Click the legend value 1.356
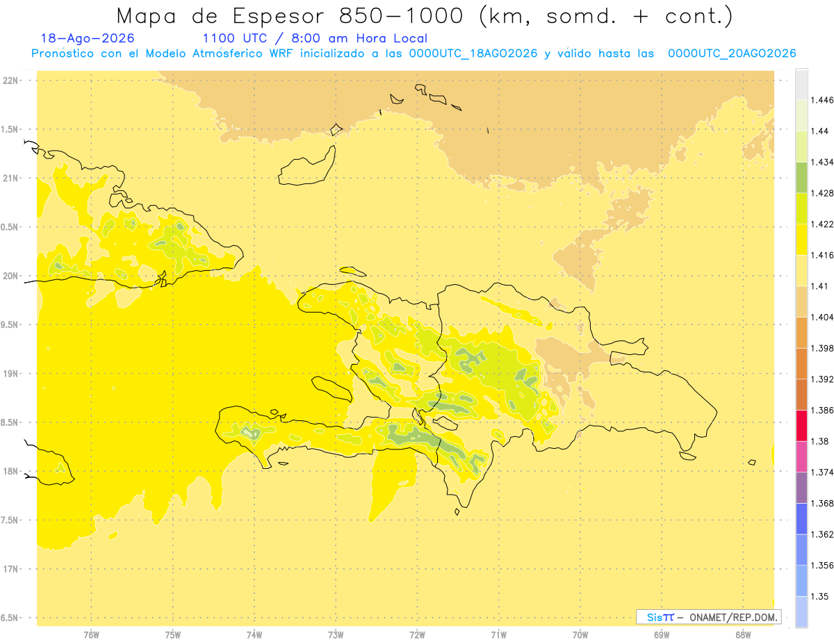 click(824, 565)
